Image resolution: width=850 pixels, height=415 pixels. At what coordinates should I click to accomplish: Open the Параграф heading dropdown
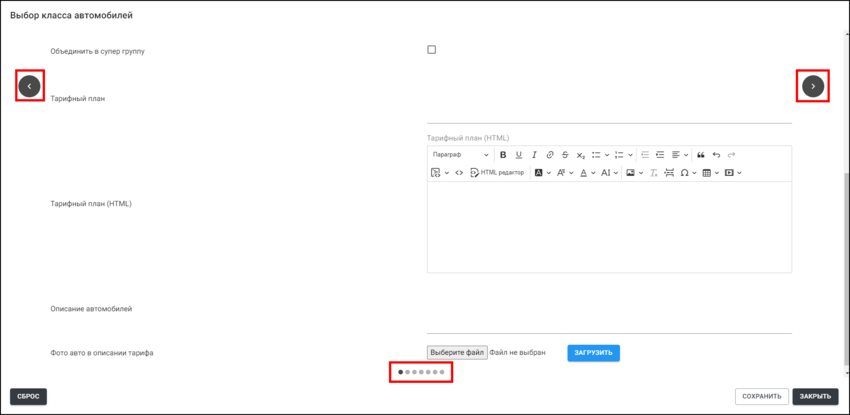click(x=460, y=155)
